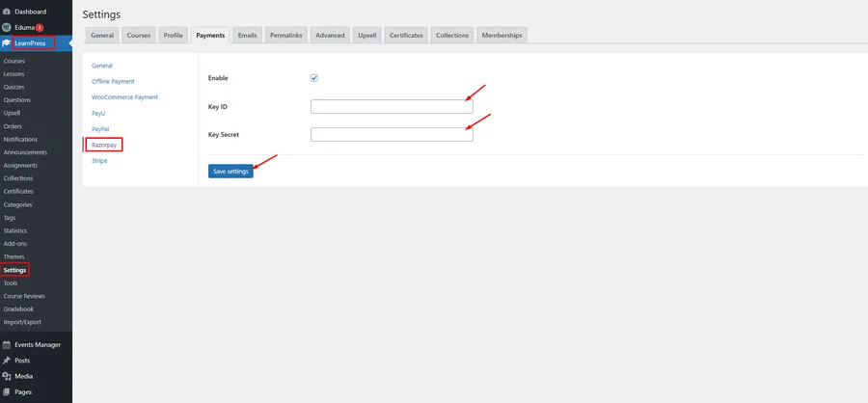This screenshot has height=403, width=868.
Task: Uncheck the Enable Razorpay checkbox
Action: tap(313, 78)
